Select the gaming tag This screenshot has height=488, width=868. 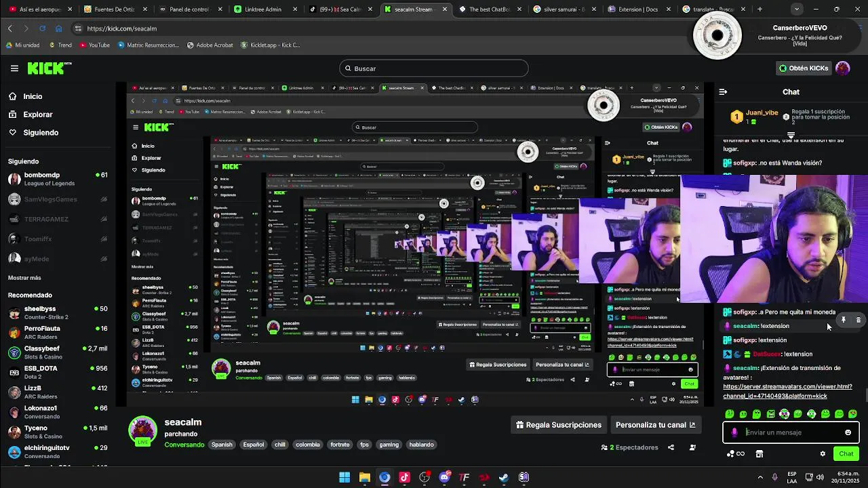click(x=389, y=445)
